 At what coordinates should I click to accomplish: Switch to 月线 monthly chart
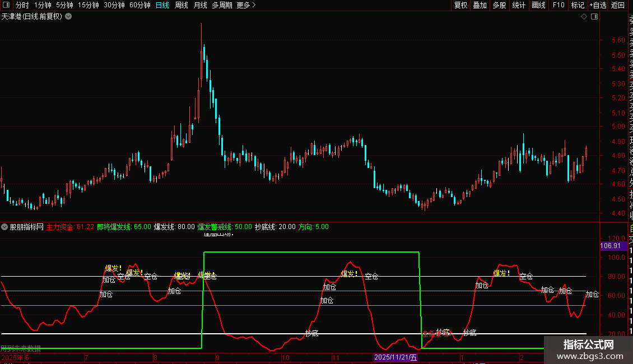(200, 5)
